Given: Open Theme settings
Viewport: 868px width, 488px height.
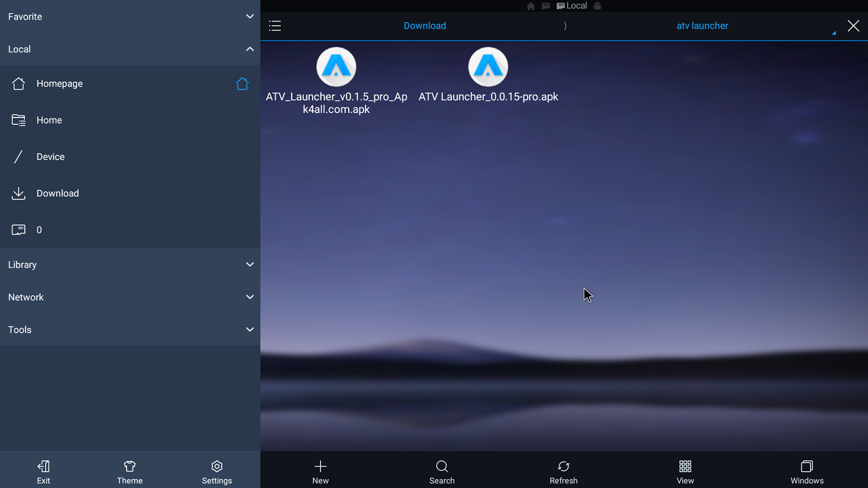Looking at the screenshot, I should point(129,472).
